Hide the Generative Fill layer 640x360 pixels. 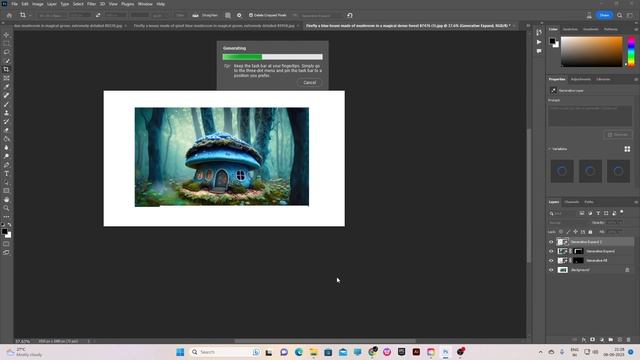(551, 260)
